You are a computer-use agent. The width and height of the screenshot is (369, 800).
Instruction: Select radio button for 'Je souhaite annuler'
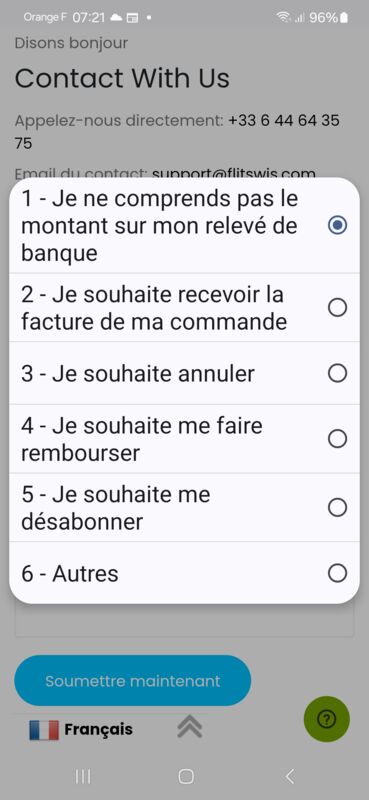point(337,373)
